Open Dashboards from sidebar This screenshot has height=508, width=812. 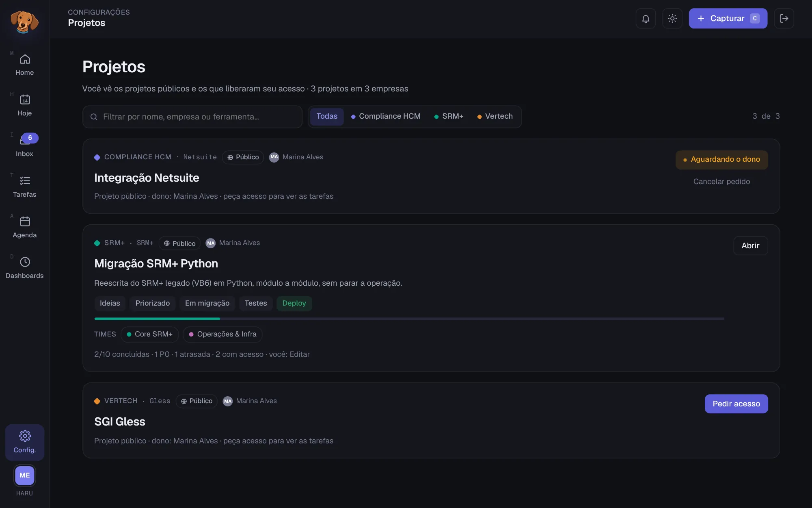[x=25, y=268]
